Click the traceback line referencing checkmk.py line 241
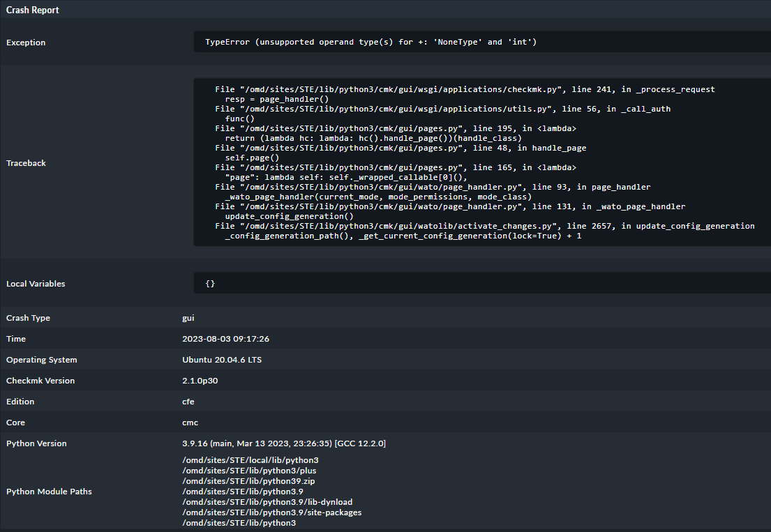The image size is (771, 532). pos(465,89)
